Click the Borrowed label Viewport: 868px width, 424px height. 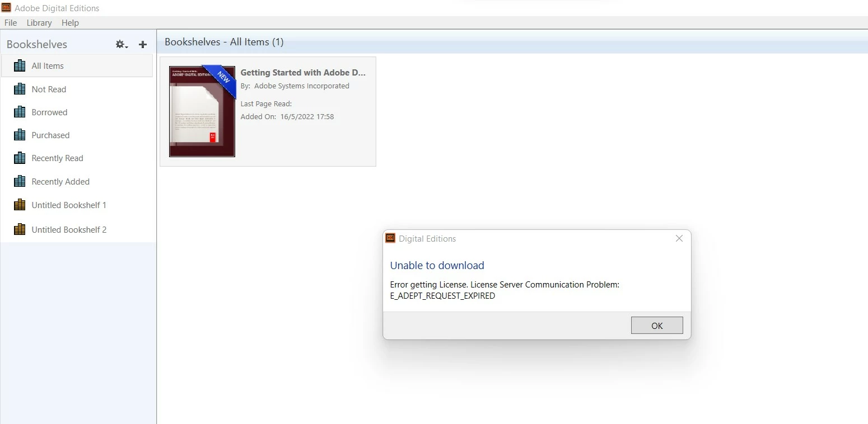[x=49, y=112]
